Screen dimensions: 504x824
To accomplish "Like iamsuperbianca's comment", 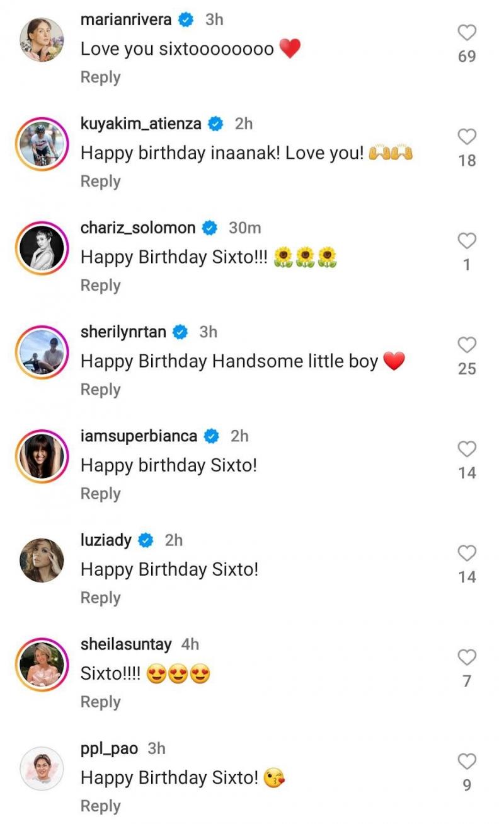I will 467,449.
